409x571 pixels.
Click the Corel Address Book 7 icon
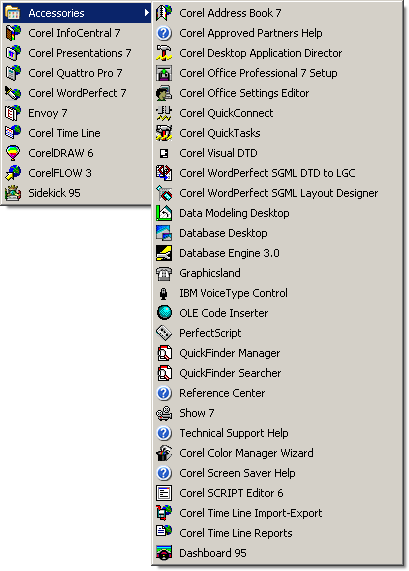pyautogui.click(x=164, y=13)
